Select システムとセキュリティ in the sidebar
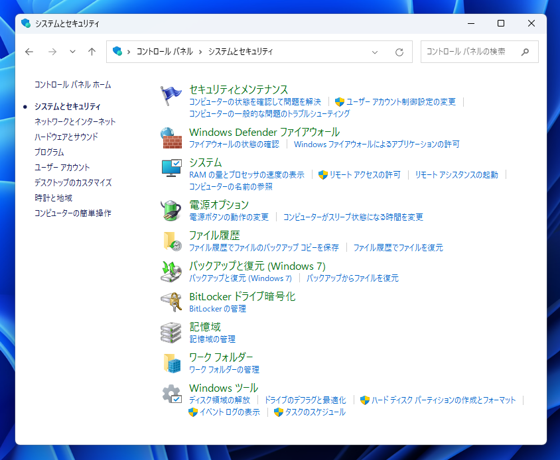560x460 pixels. [68, 106]
